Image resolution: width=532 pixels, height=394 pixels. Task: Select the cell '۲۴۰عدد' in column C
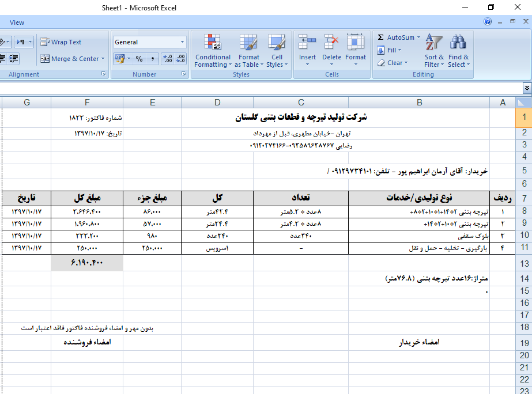click(x=301, y=236)
